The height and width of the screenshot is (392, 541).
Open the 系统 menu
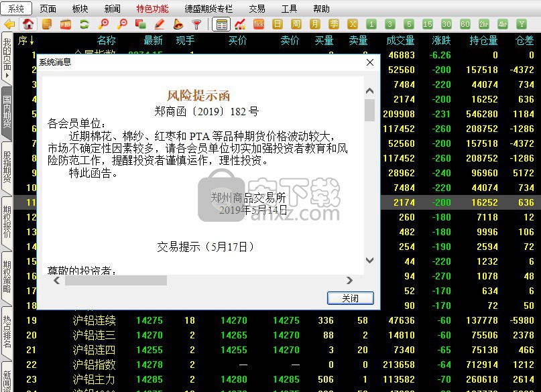point(16,9)
